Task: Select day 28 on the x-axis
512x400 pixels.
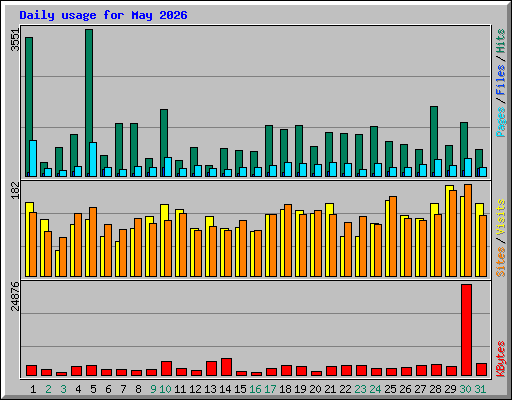Action: [x=435, y=389]
